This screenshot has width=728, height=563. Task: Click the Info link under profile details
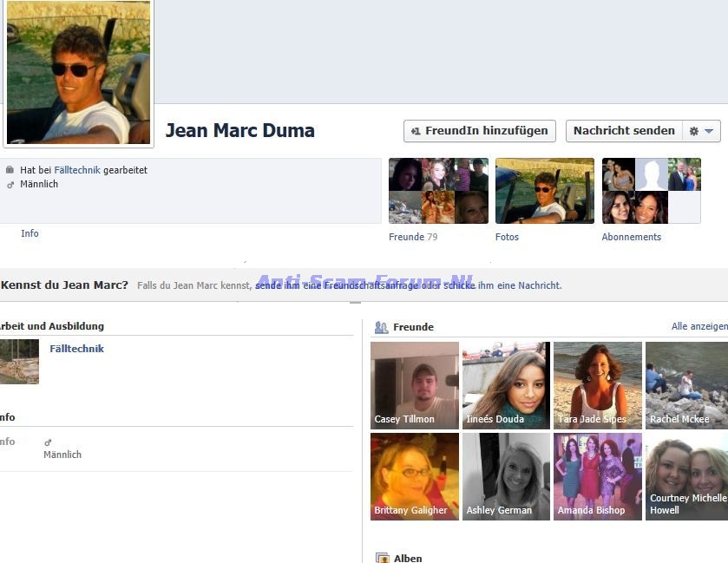click(30, 233)
